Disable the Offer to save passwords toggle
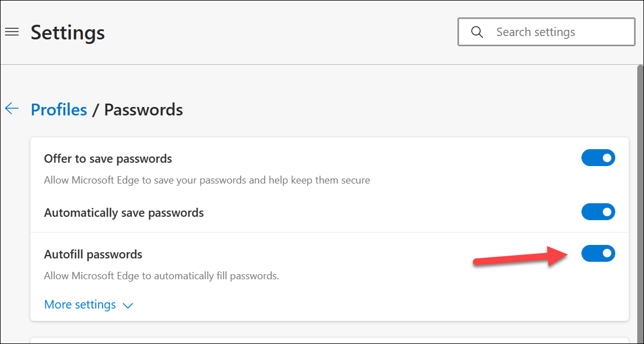This screenshot has width=644, height=344. pos(598,158)
